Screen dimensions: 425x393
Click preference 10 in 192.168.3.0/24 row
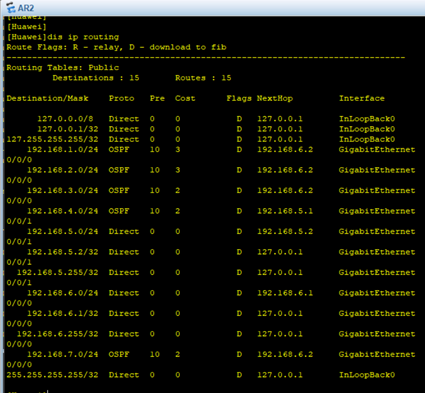[155, 191]
